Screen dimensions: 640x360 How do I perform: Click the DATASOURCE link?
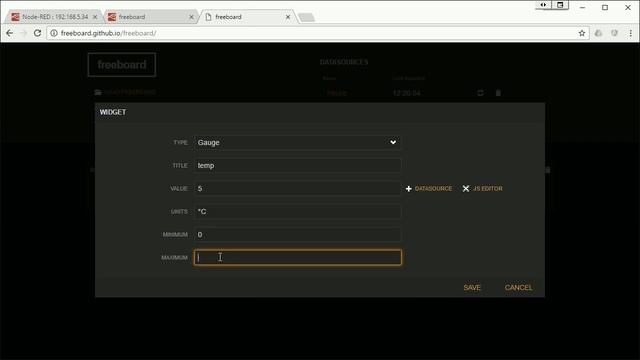pos(433,189)
